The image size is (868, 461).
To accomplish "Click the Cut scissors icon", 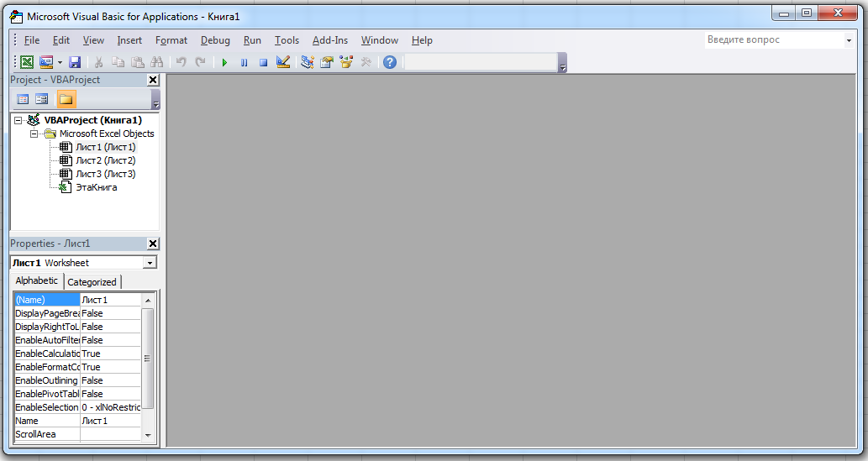I will pos(98,62).
